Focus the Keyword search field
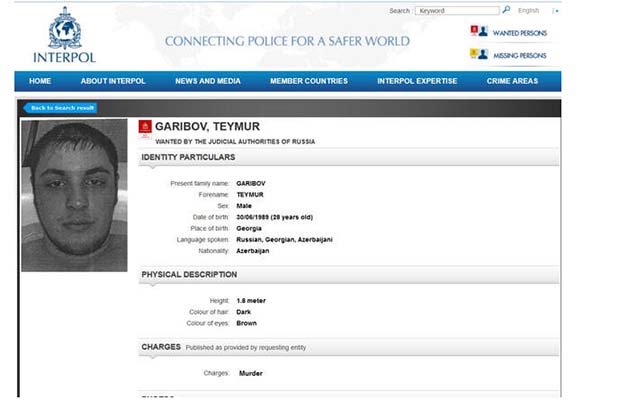The image size is (637, 400). click(457, 11)
